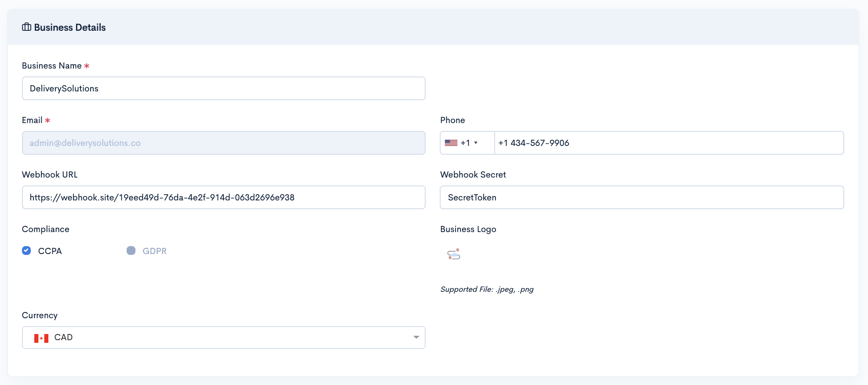The image size is (868, 385).
Task: Click the CCPA text label
Action: (50, 251)
